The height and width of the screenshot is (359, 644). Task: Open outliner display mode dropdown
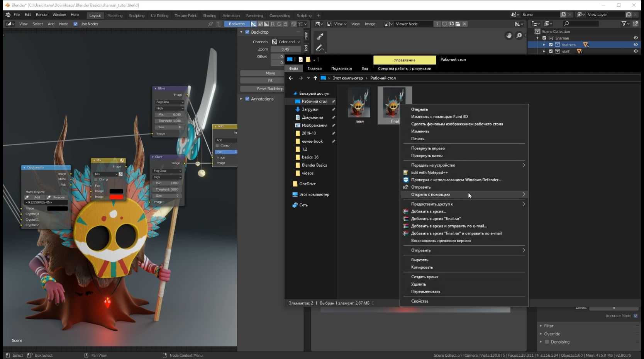549,24
